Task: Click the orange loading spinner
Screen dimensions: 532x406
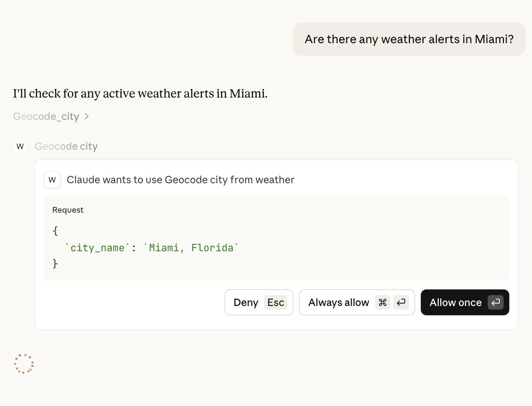Action: (x=24, y=364)
